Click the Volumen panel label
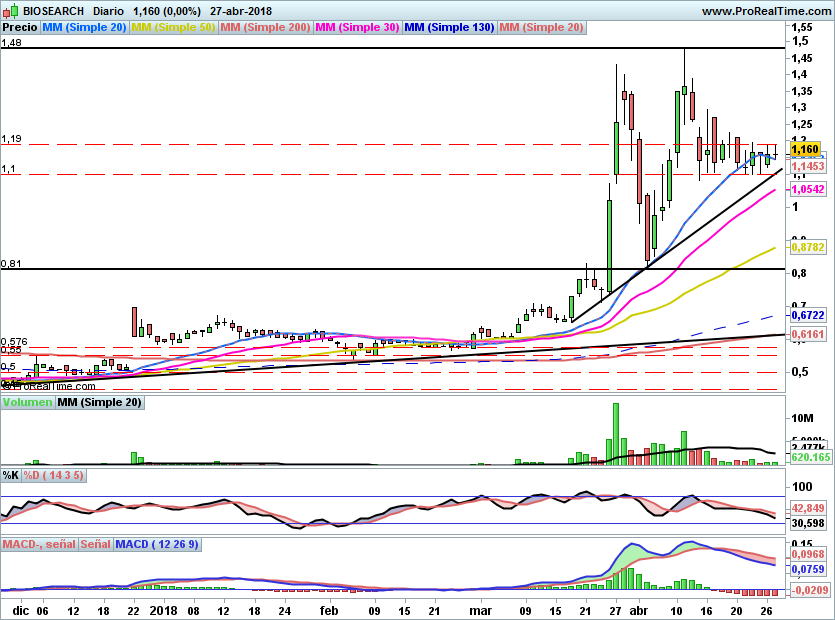This screenshot has height=620, width=835. click(x=27, y=402)
